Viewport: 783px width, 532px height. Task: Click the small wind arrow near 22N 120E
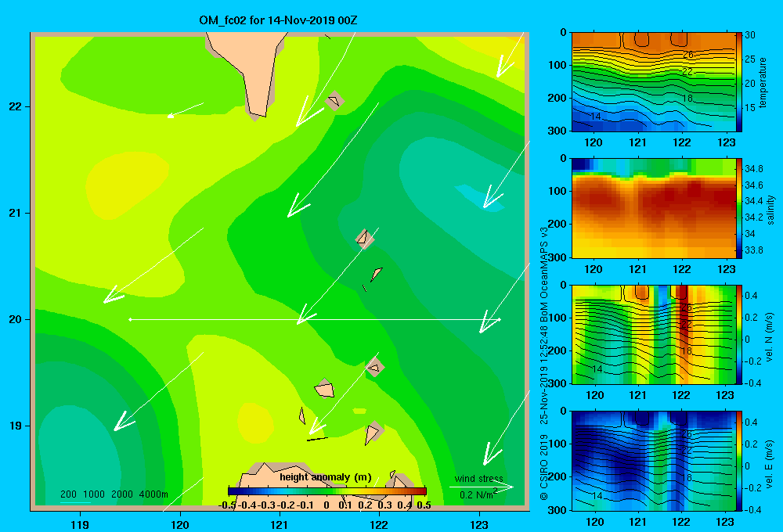click(186, 110)
